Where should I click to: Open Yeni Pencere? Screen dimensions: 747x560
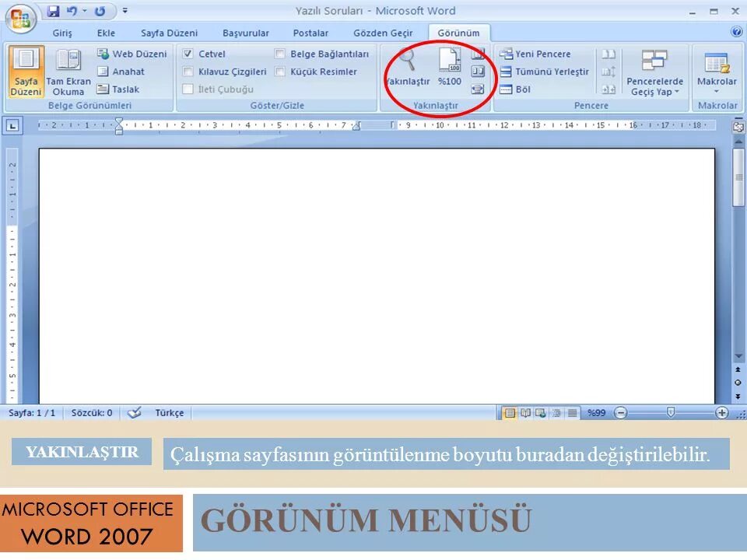click(535, 54)
